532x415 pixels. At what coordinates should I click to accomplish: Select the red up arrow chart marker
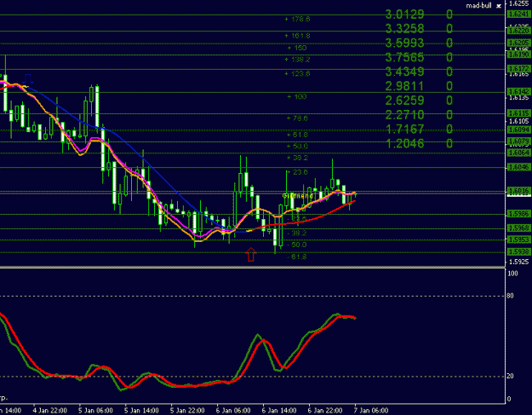tap(251, 254)
